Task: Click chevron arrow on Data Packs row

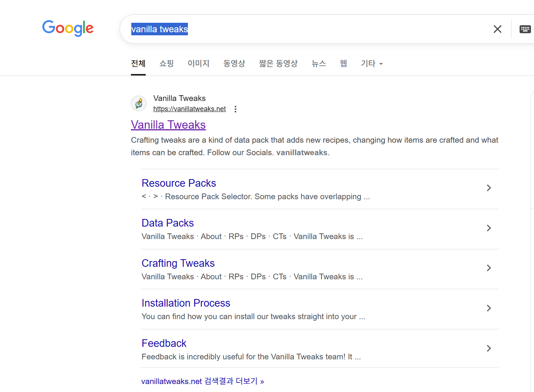Action: [489, 228]
